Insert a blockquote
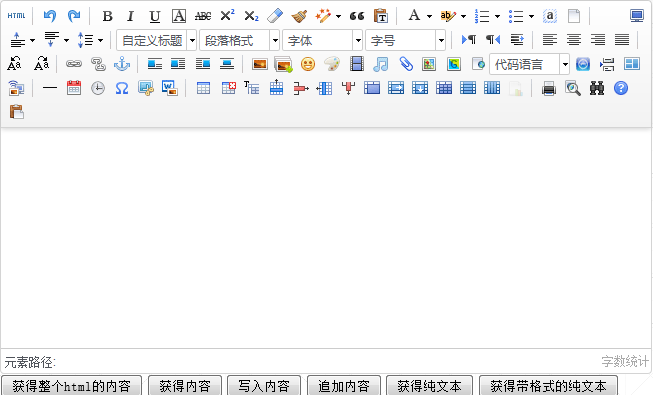The height and width of the screenshot is (395, 653). tap(357, 16)
